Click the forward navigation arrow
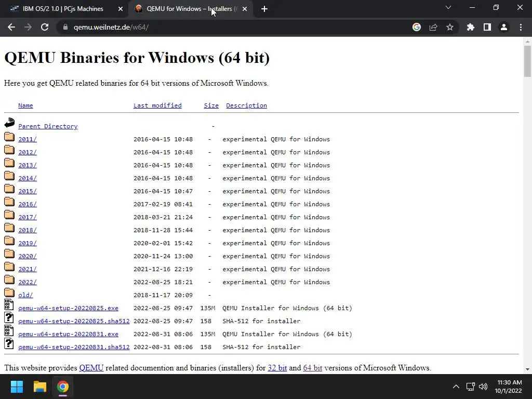 [x=28, y=27]
